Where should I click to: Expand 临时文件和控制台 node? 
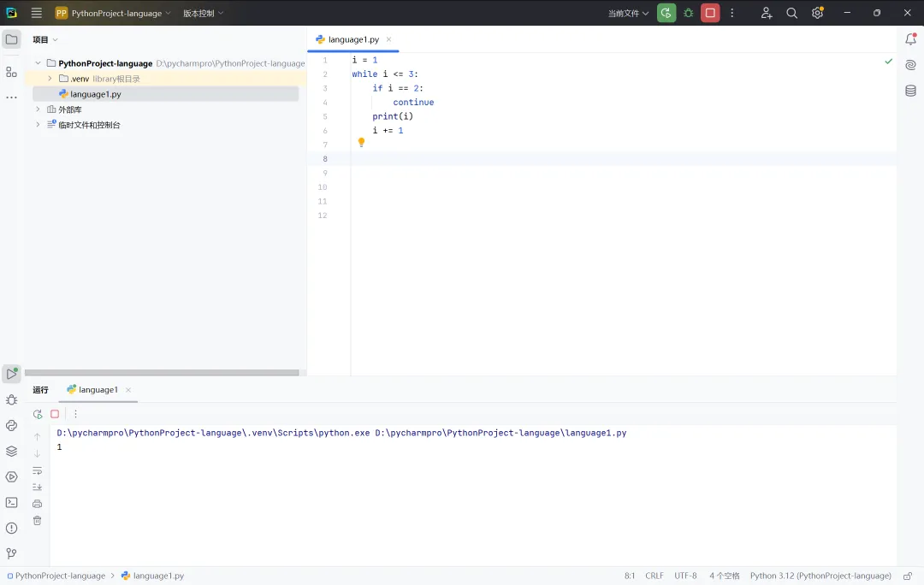coord(38,124)
